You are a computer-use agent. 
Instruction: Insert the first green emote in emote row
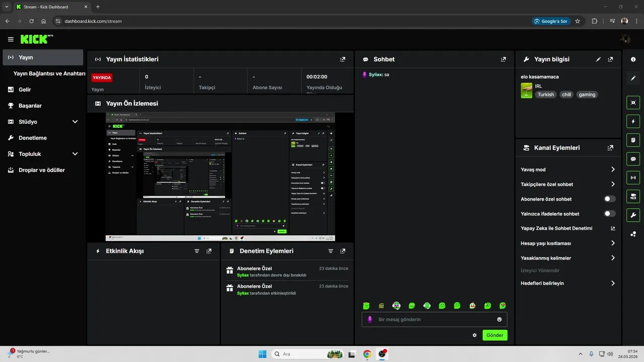click(366, 306)
